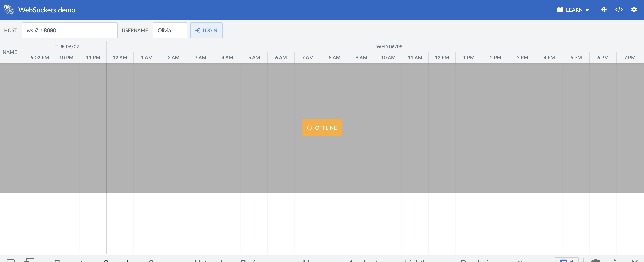The width and height of the screenshot is (644, 262).
Task: Open the code view icon in the header
Action: pos(619,10)
